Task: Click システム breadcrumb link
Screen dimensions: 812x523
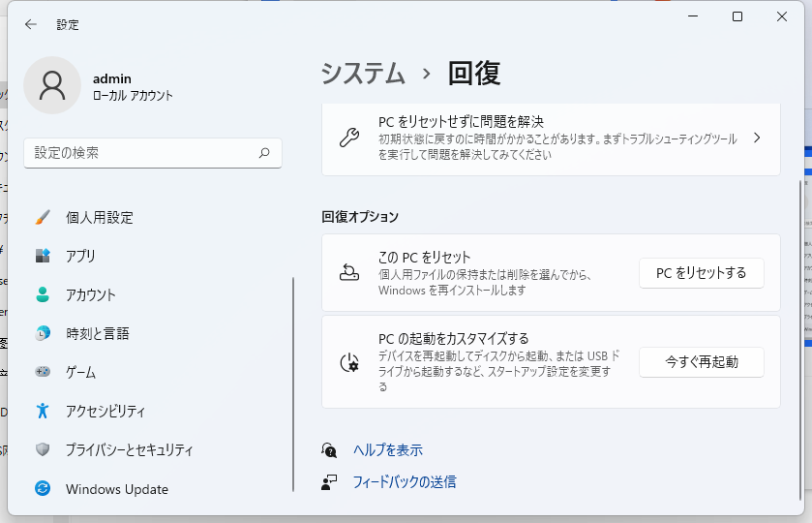Action: [363, 73]
